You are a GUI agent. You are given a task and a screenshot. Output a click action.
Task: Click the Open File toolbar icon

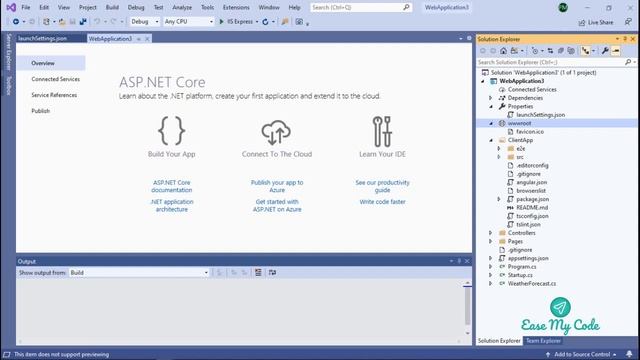[x=62, y=22]
